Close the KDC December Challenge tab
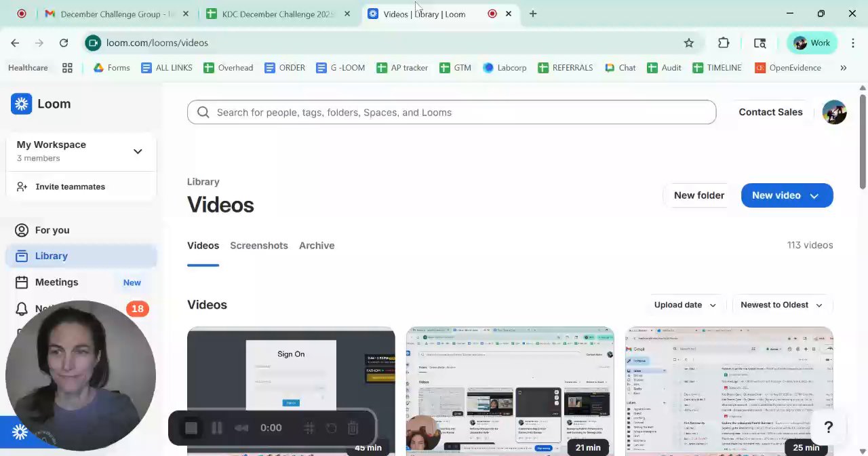This screenshot has height=456, width=868. pos(347,14)
